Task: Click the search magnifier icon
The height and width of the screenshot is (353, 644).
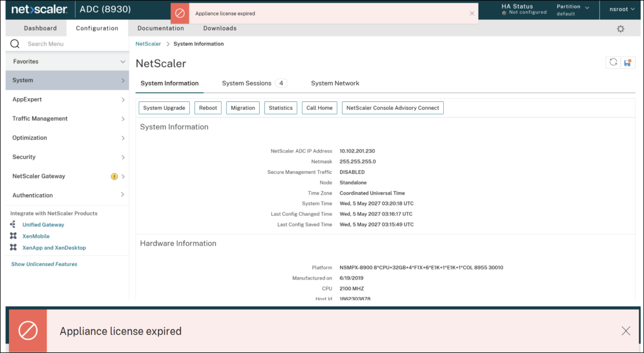Action: (15, 44)
